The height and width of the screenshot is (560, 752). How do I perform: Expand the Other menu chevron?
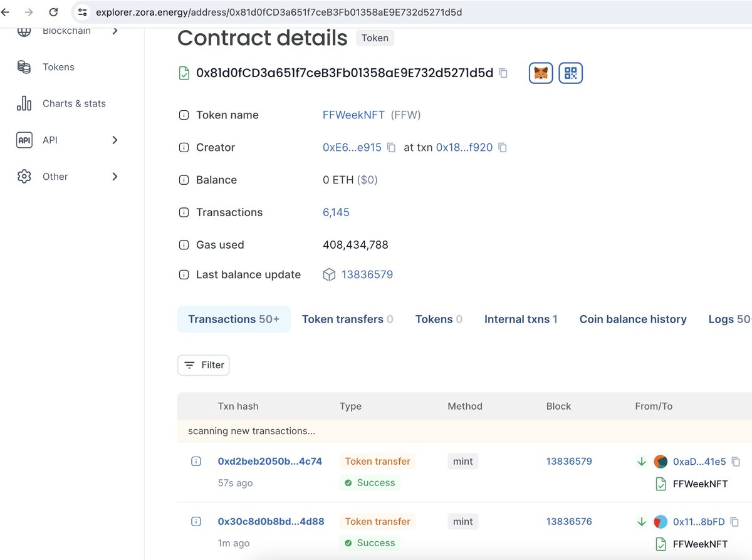coord(115,177)
